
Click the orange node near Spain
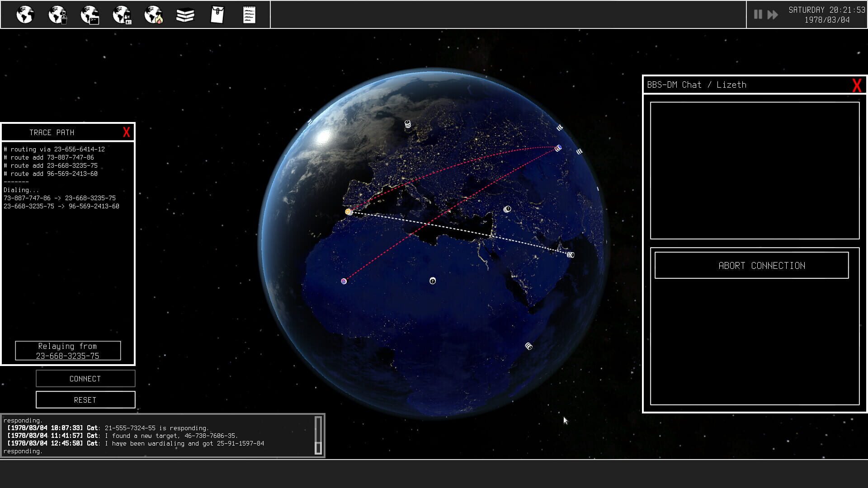348,211
